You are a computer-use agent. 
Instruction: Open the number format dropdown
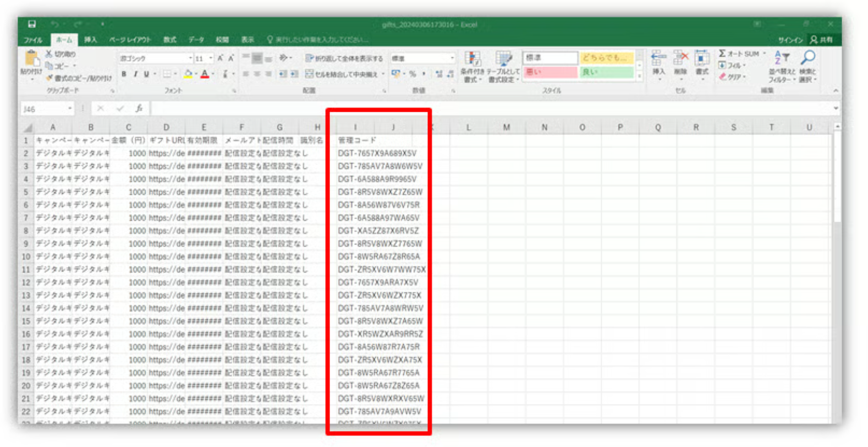pos(452,58)
